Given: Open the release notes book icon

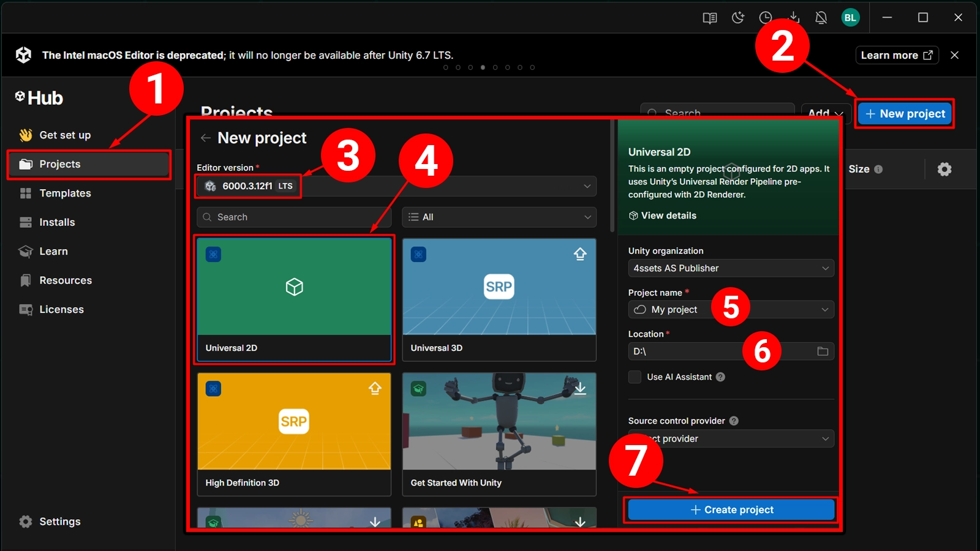Looking at the screenshot, I should (710, 18).
